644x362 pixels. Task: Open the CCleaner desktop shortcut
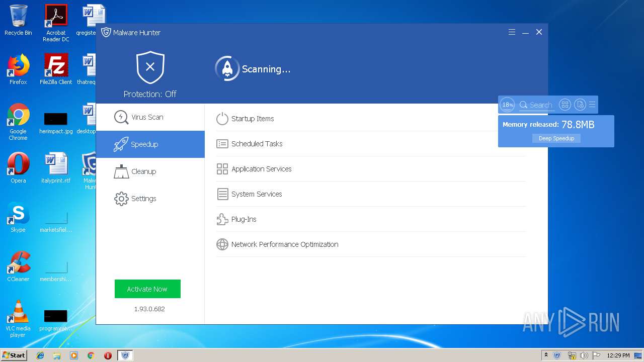(18, 266)
